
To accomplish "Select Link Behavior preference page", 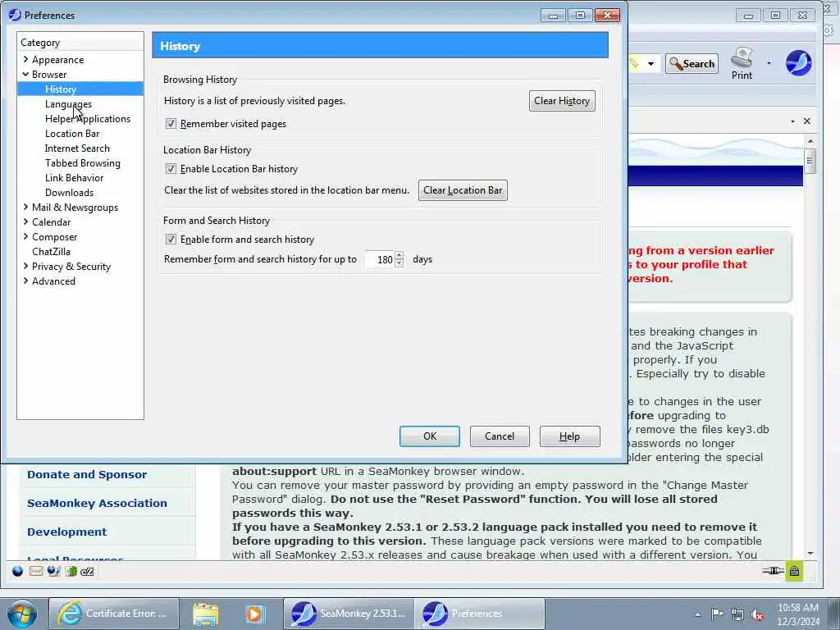I will pos(75,178).
